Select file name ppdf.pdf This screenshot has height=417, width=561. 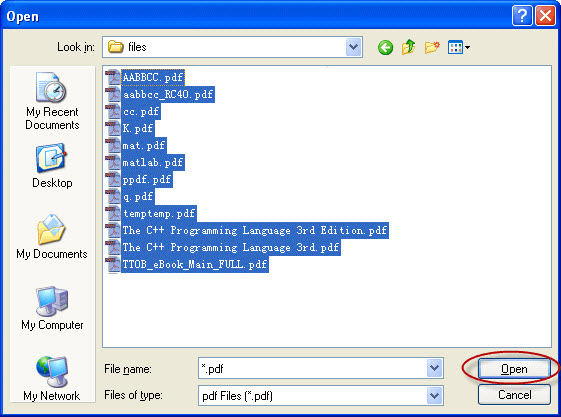tap(147, 180)
